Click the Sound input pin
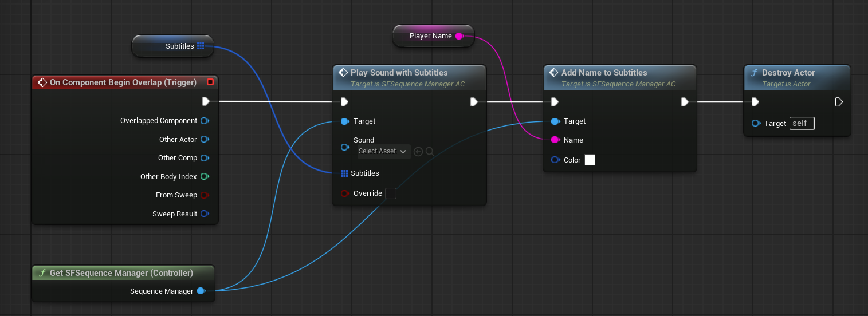Viewport: 868px width, 316px height. click(x=344, y=147)
